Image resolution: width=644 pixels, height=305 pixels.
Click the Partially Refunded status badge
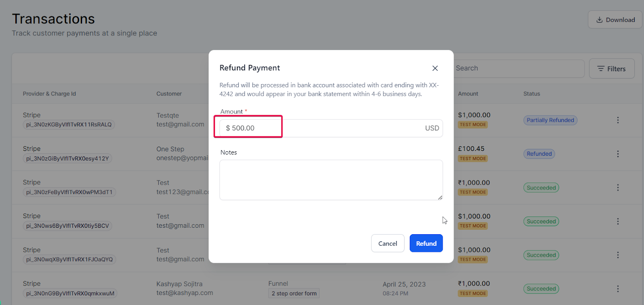pos(550,120)
